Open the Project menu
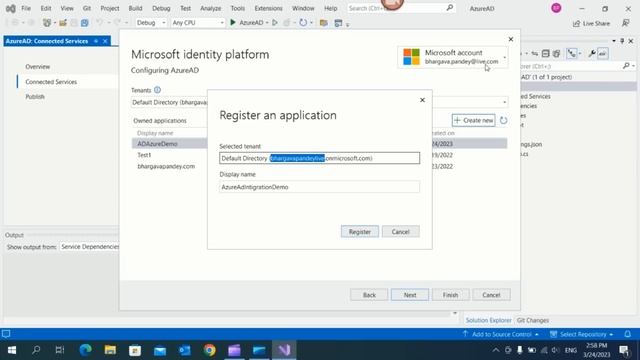The height and width of the screenshot is (360, 640). pyautogui.click(x=110, y=8)
